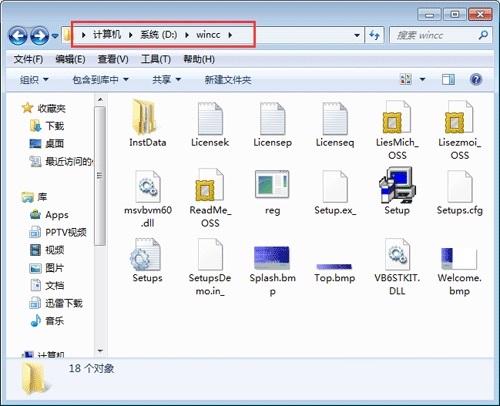Open the 文档 library
The width and height of the screenshot is (500, 406).
tap(47, 285)
